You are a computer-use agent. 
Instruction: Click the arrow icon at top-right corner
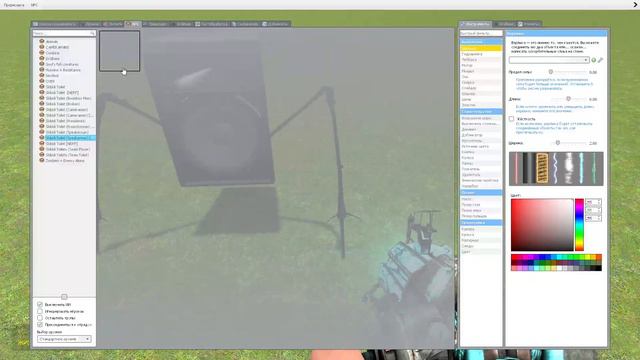(x=635, y=4)
